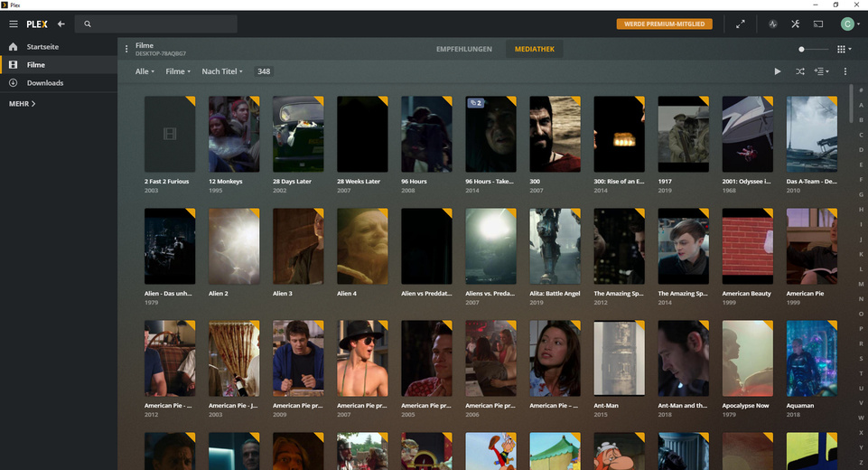
Task: Click the Startseite home icon
Action: tap(14, 47)
